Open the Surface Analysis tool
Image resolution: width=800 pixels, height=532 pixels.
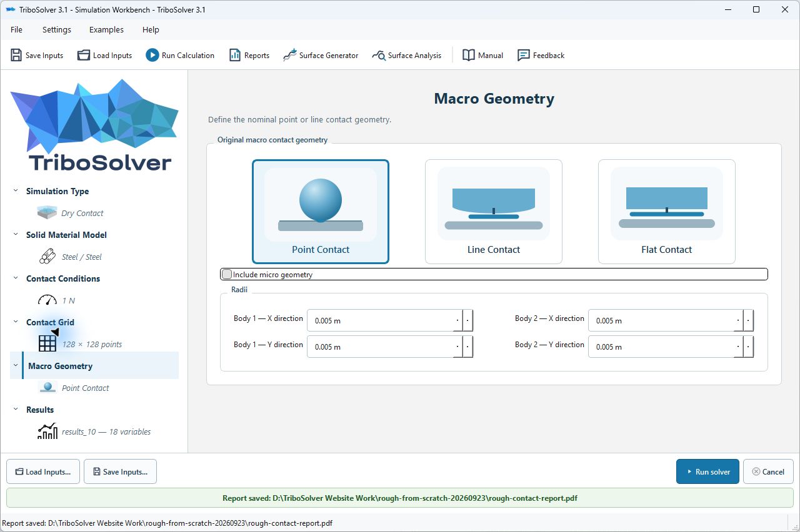tap(407, 56)
